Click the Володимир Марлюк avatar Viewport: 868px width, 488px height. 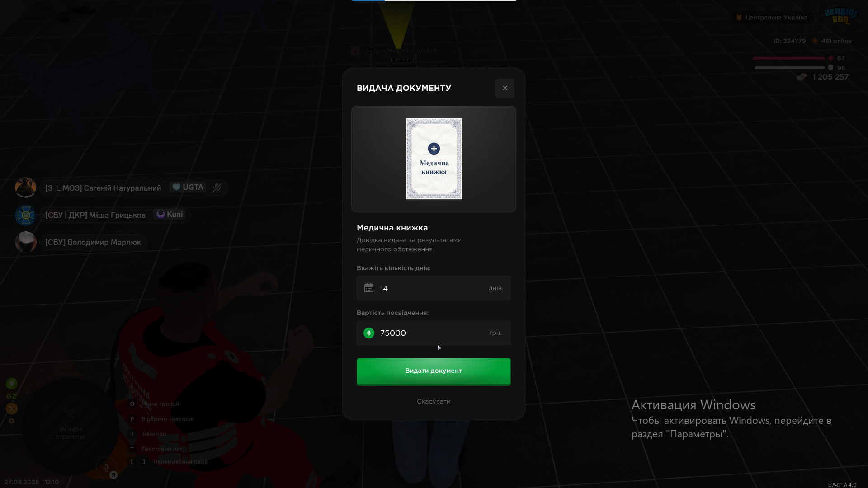26,242
